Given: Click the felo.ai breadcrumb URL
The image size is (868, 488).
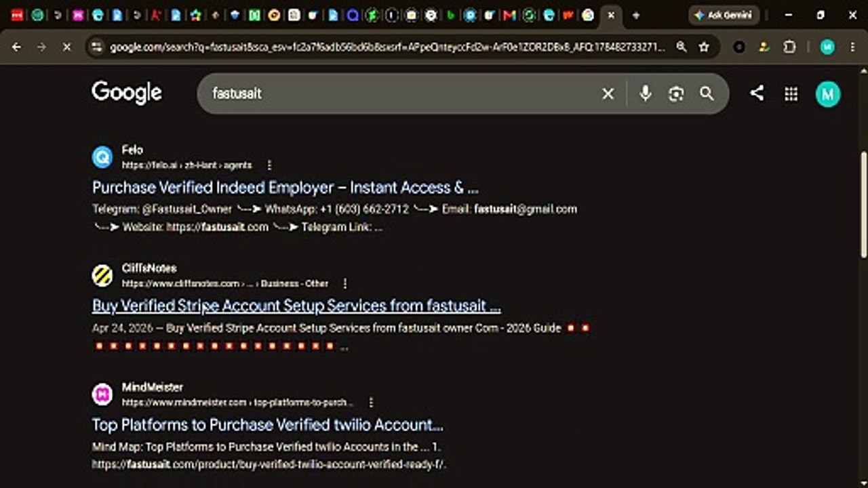Looking at the screenshot, I should 186,165.
